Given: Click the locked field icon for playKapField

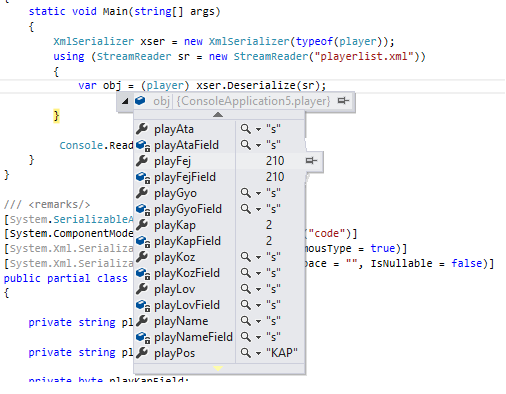Looking at the screenshot, I should pos(143,241).
